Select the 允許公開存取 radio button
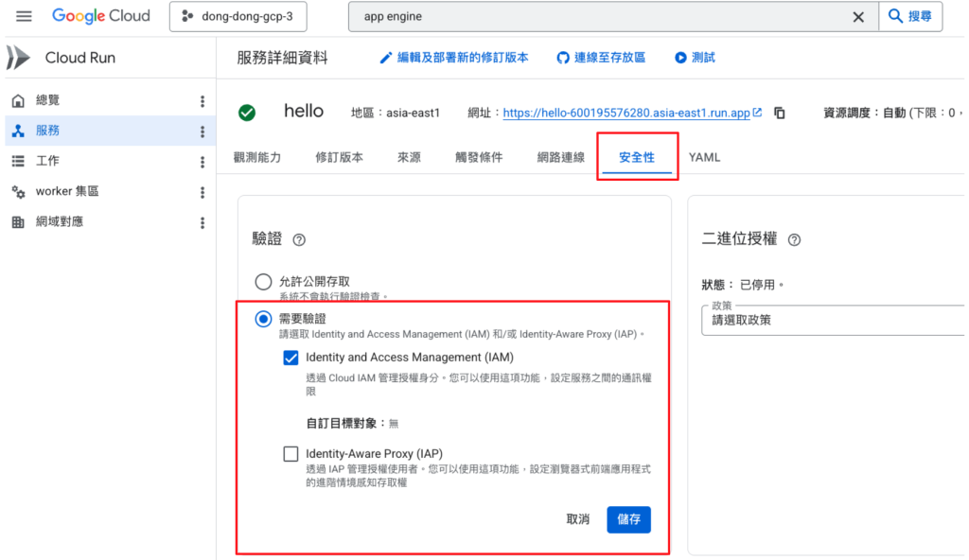 (263, 282)
